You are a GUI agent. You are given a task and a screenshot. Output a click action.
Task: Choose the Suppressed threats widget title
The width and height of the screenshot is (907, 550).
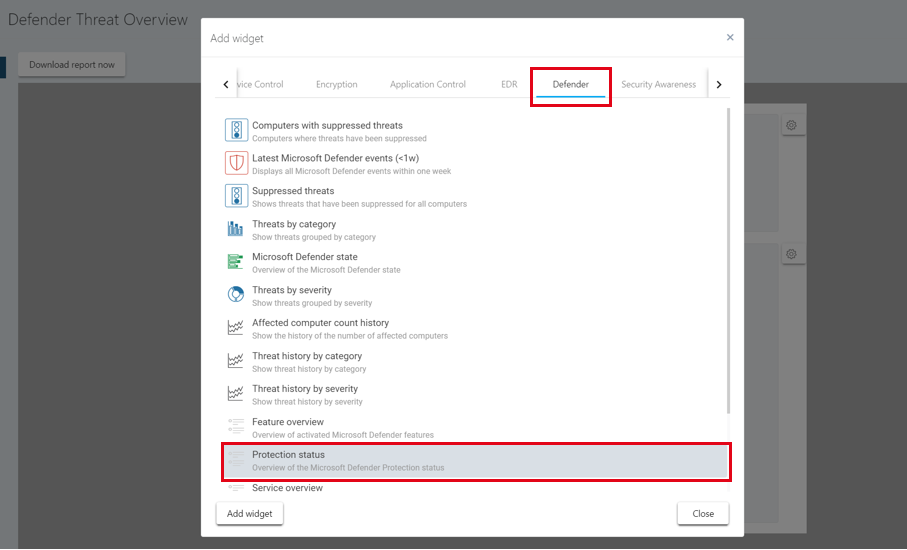293,191
